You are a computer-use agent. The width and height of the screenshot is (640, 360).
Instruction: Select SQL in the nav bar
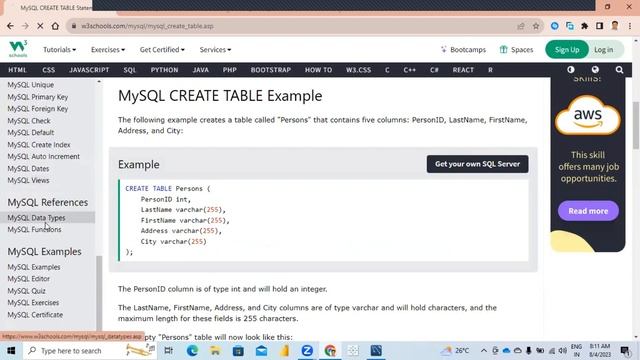coord(130,70)
